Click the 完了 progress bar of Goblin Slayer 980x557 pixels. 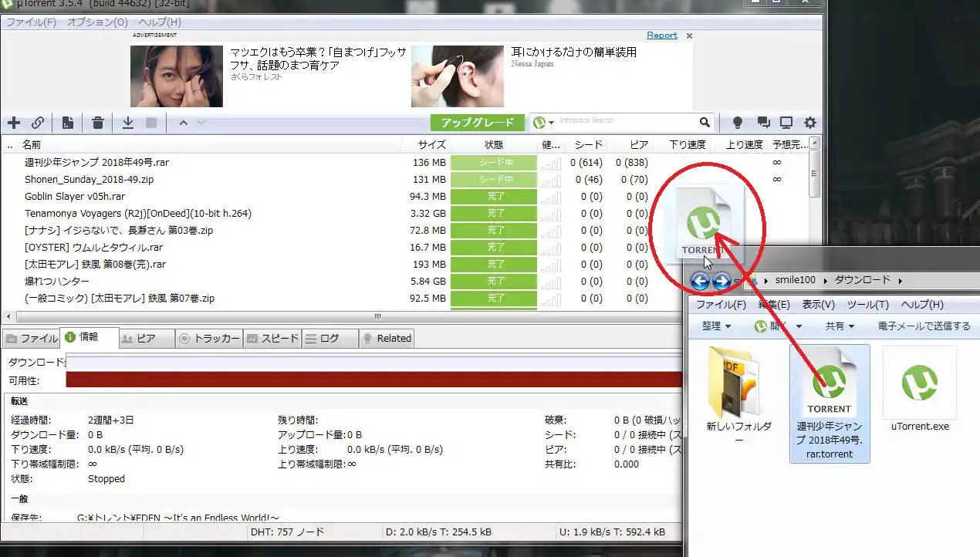tap(494, 197)
